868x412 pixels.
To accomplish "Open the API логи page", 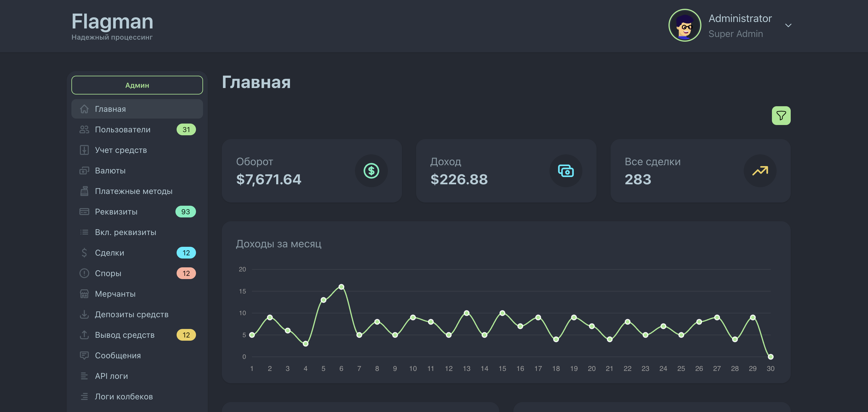I will click(111, 376).
